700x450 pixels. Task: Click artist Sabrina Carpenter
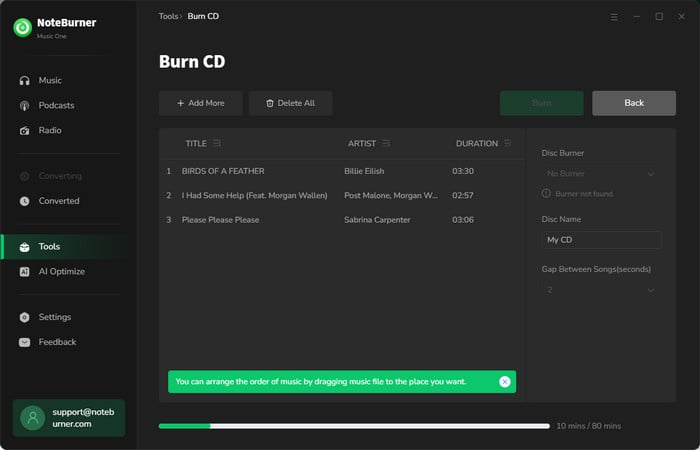(377, 220)
